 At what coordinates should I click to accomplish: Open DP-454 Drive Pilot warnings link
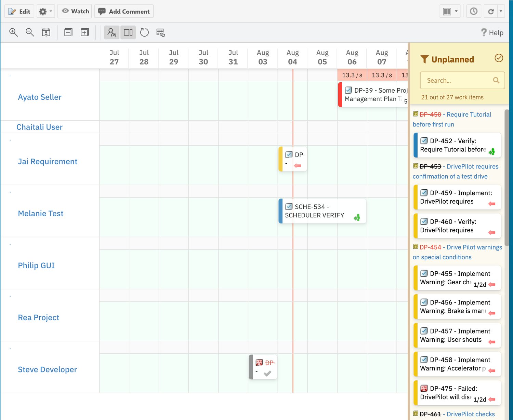457,252
